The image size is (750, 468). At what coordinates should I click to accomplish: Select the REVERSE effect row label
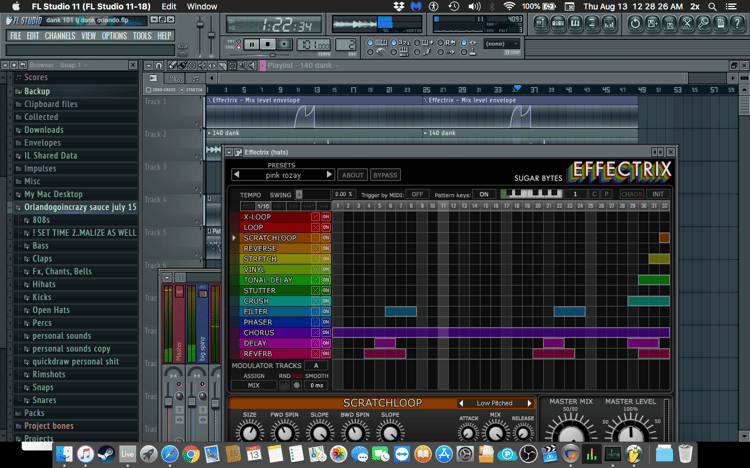click(x=260, y=248)
